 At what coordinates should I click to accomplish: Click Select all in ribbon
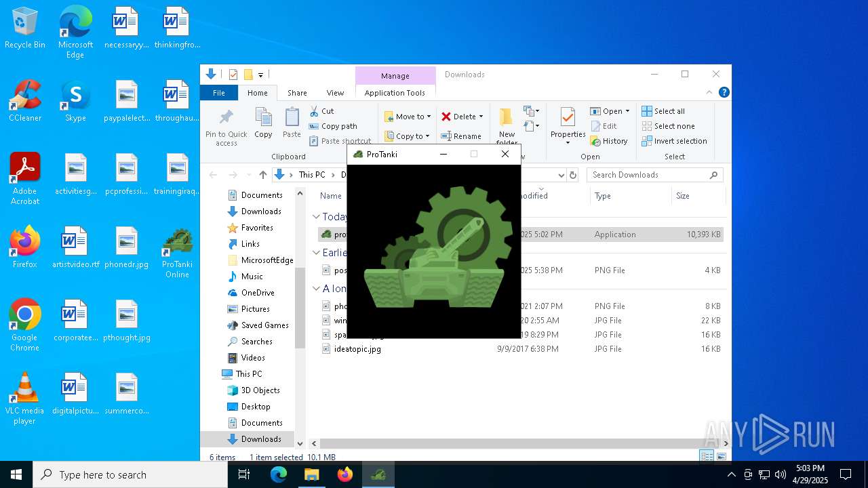[663, 111]
